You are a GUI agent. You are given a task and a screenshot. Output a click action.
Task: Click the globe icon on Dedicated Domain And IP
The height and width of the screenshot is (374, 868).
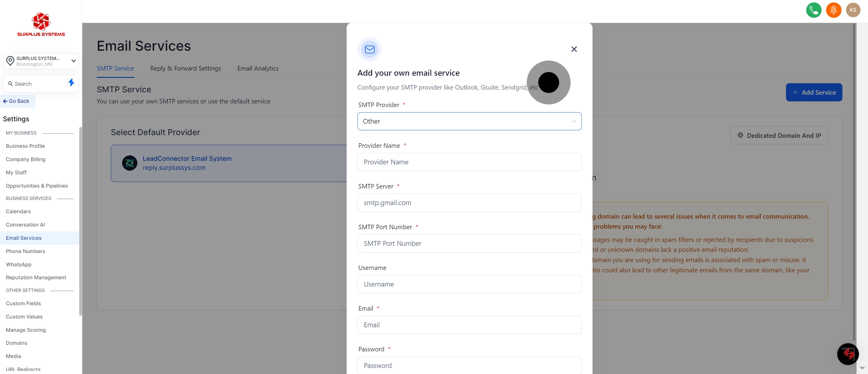740,135
